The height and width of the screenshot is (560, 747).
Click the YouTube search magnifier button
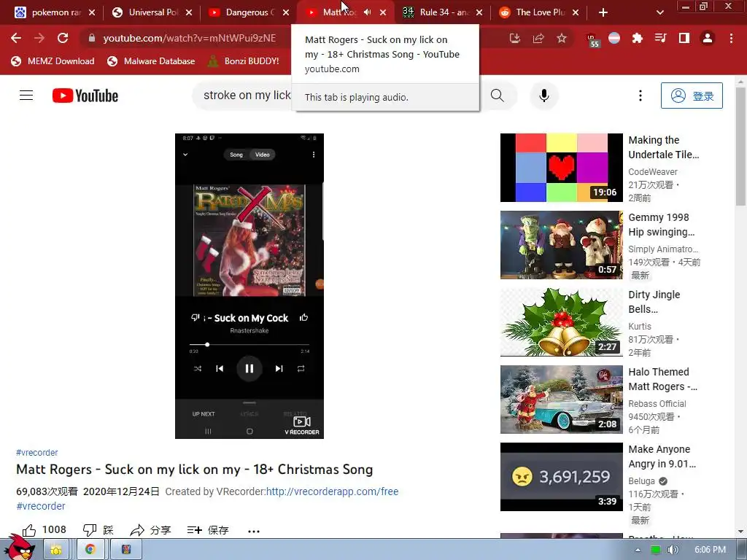[498, 96]
